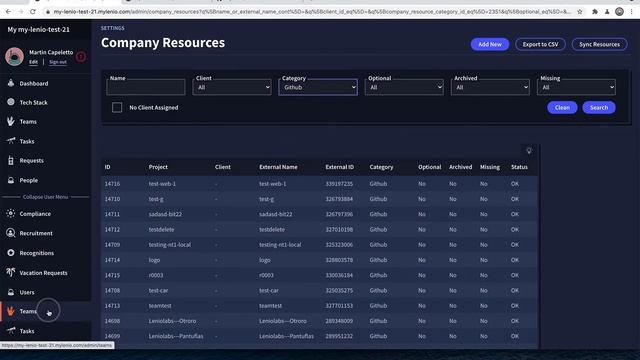Image resolution: width=640 pixels, height=360 pixels.
Task: Click Sync Resources button
Action: (600, 44)
